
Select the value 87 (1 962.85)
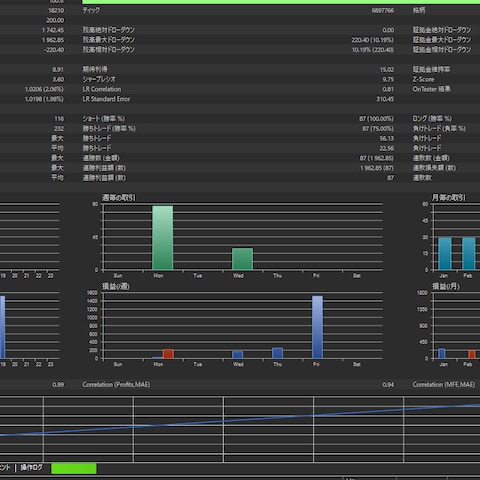point(377,158)
